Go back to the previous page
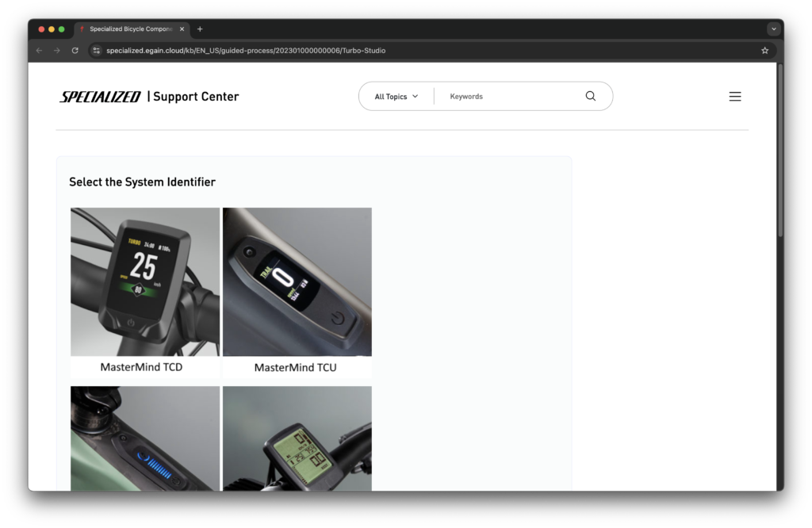This screenshot has width=812, height=528. pos(40,50)
